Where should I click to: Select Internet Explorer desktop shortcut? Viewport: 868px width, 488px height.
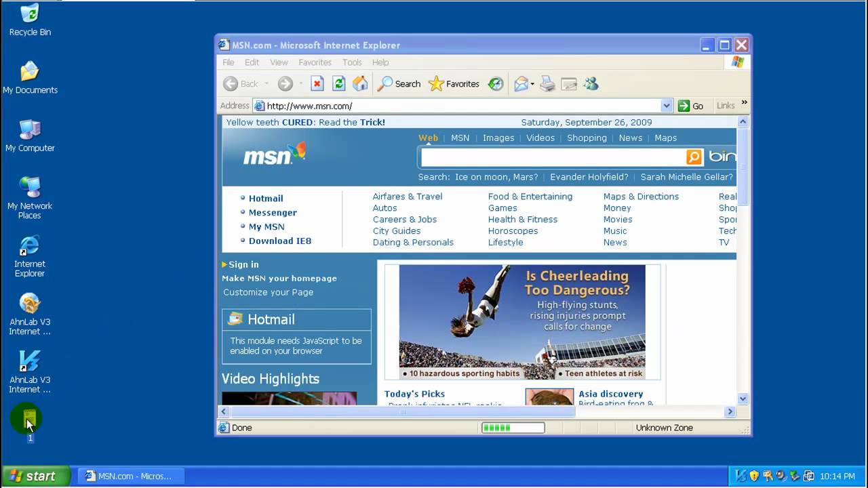30,256
